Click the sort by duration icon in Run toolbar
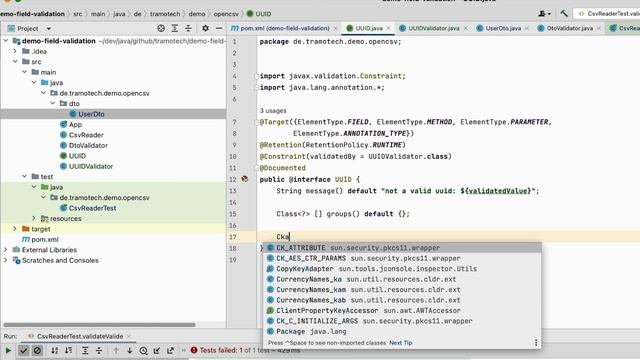640x360 pixels. coord(69,350)
